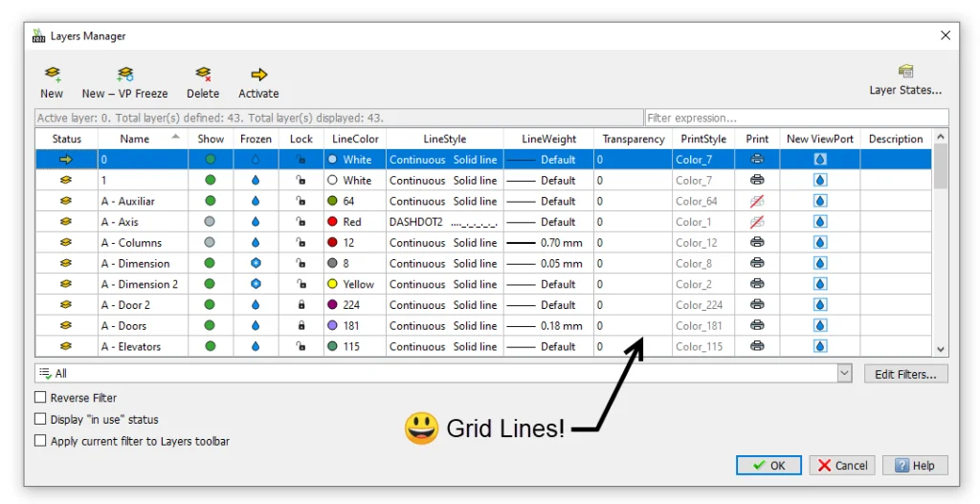The width and height of the screenshot is (980, 504).
Task: Click the red color swatch of A - Axis
Action: (x=332, y=222)
